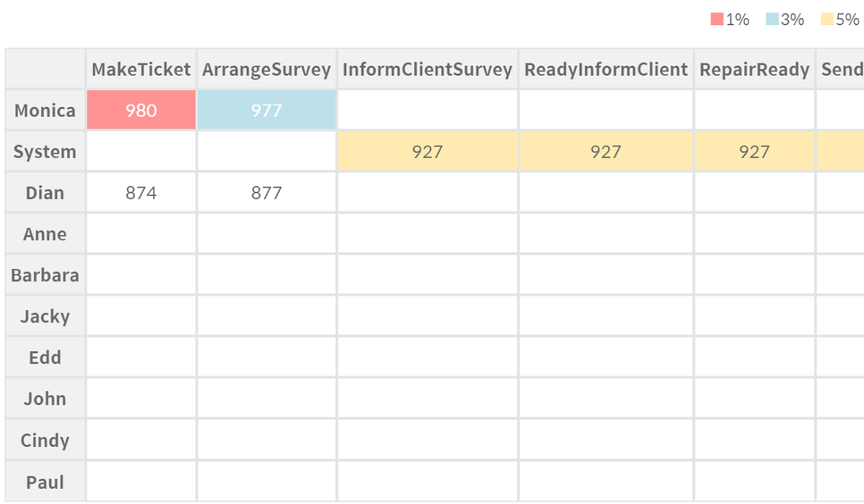
Task: Click the Jacky row header
Action: point(45,316)
